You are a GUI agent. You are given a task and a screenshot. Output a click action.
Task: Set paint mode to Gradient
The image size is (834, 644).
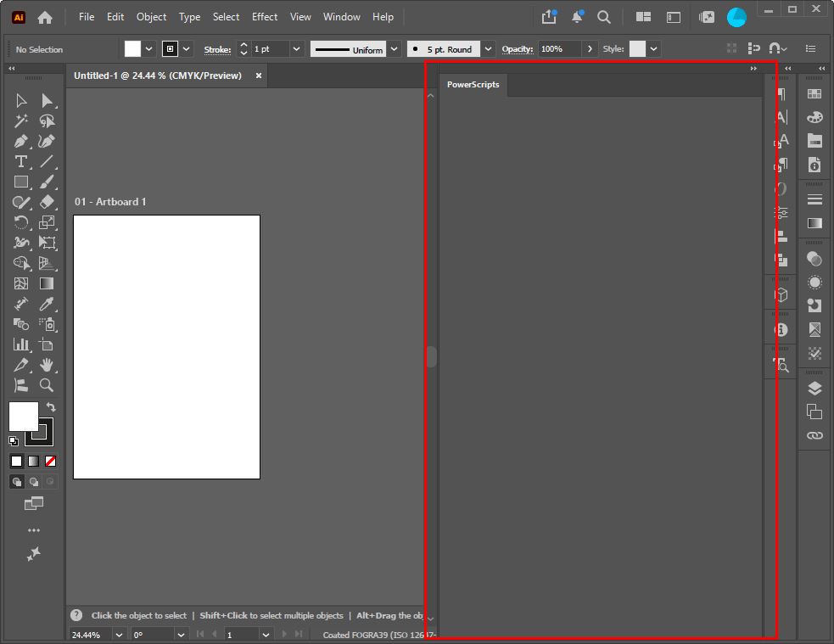(33, 461)
